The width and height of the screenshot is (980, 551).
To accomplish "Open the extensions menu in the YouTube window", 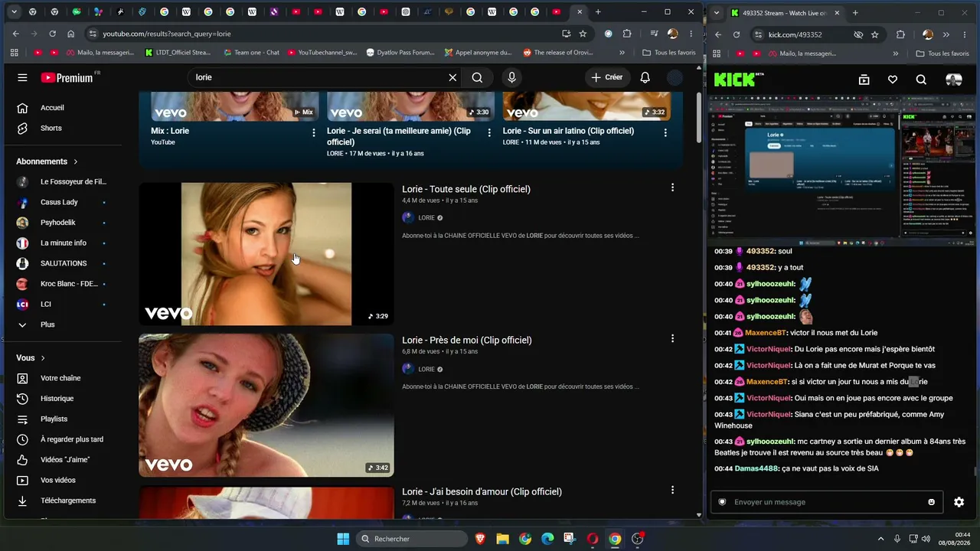I will click(627, 34).
